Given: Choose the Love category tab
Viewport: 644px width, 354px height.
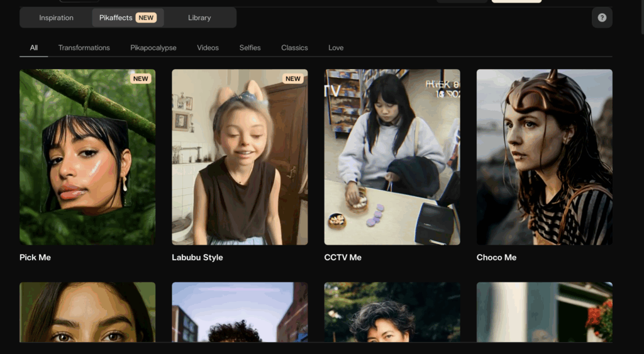Looking at the screenshot, I should point(336,48).
